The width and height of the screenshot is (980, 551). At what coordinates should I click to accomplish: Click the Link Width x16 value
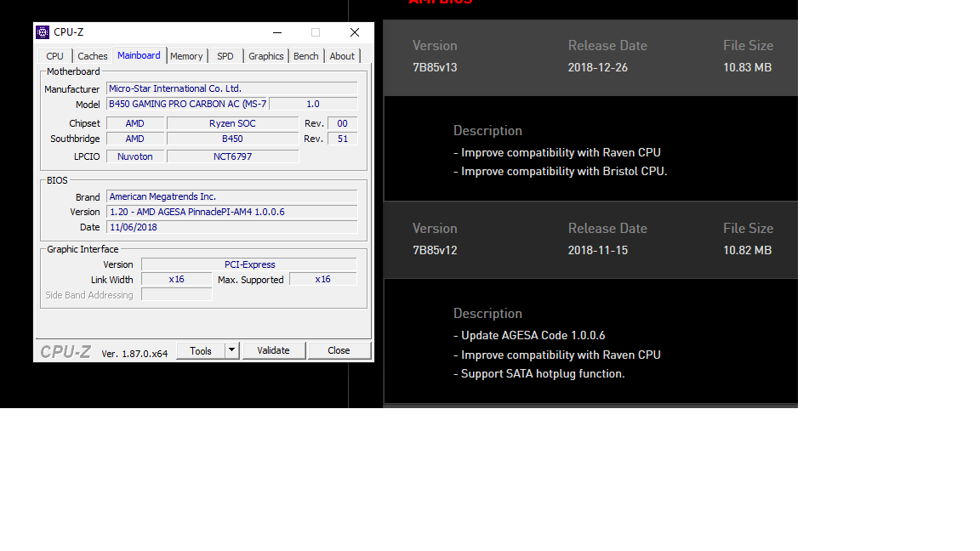point(176,279)
